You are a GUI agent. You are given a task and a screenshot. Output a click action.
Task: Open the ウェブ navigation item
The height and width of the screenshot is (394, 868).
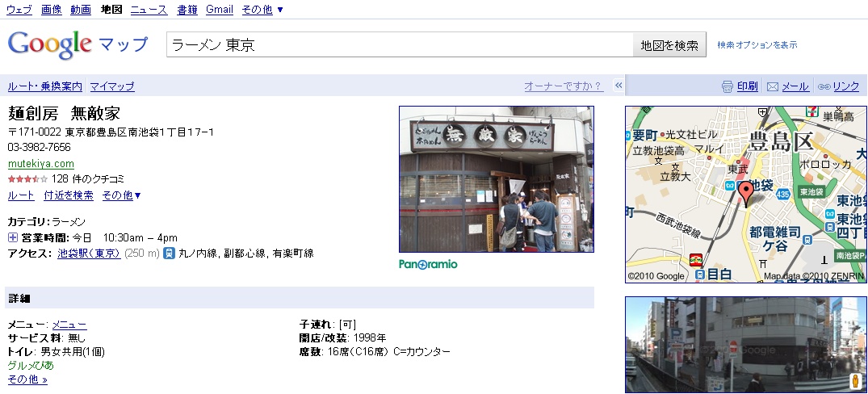click(19, 10)
